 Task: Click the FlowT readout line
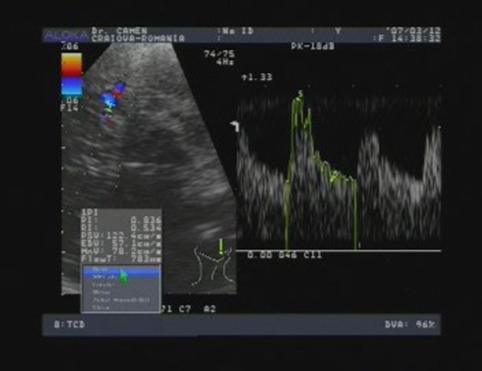tap(121, 259)
